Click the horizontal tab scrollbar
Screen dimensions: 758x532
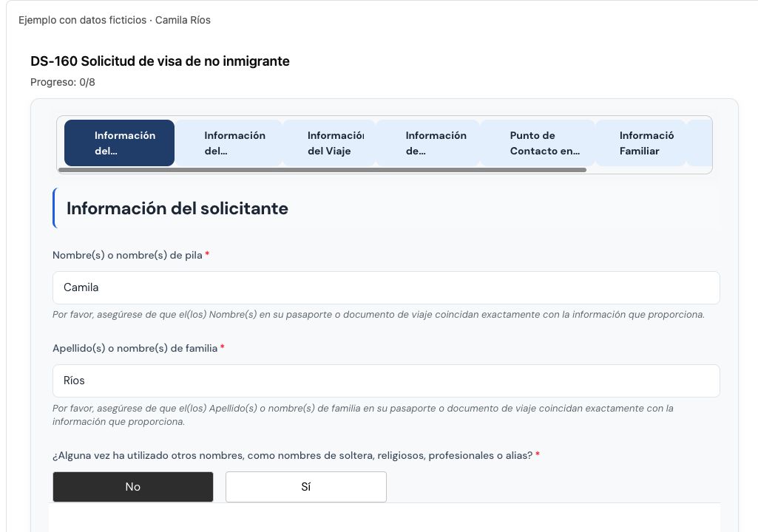pos(322,170)
